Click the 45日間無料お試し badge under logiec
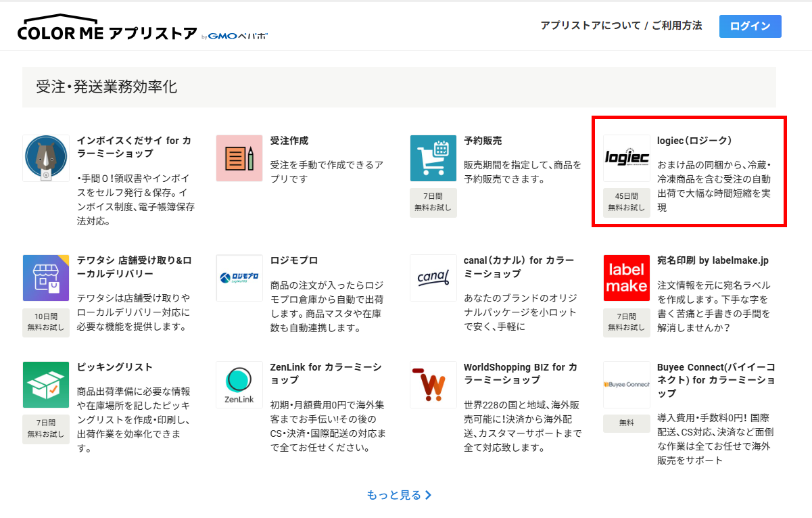The image size is (812, 518). (627, 203)
